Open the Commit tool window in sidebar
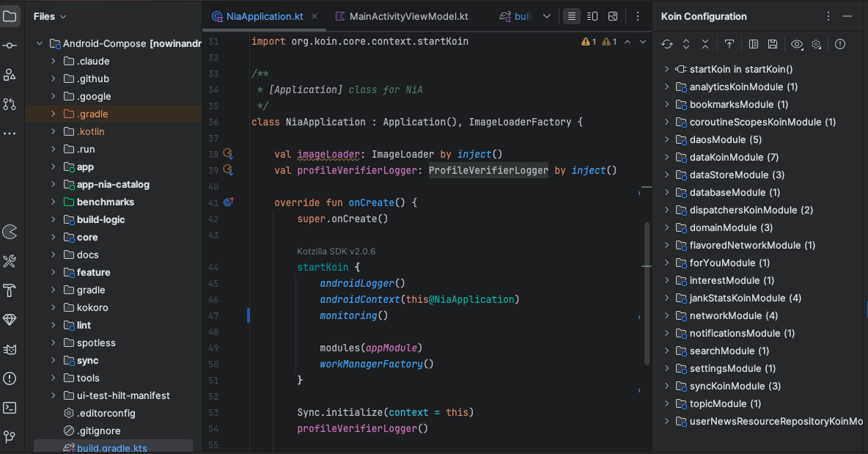The width and height of the screenshot is (868, 454). [10, 45]
